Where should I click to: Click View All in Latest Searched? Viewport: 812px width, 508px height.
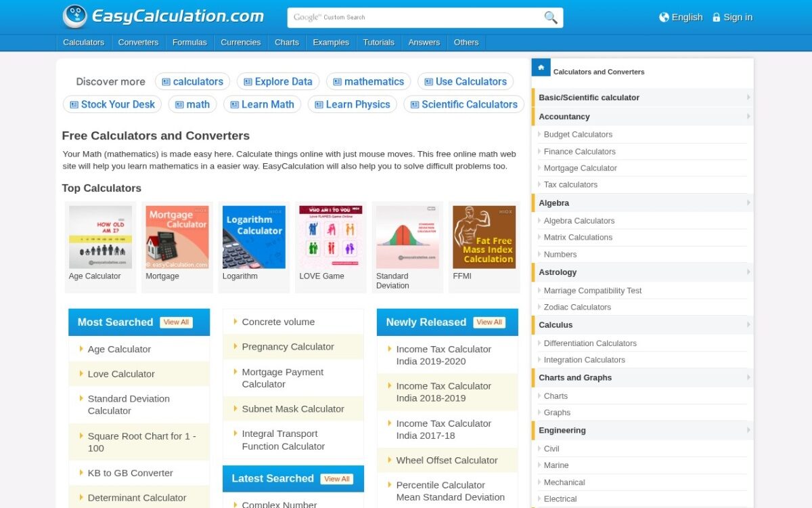pyautogui.click(x=336, y=479)
